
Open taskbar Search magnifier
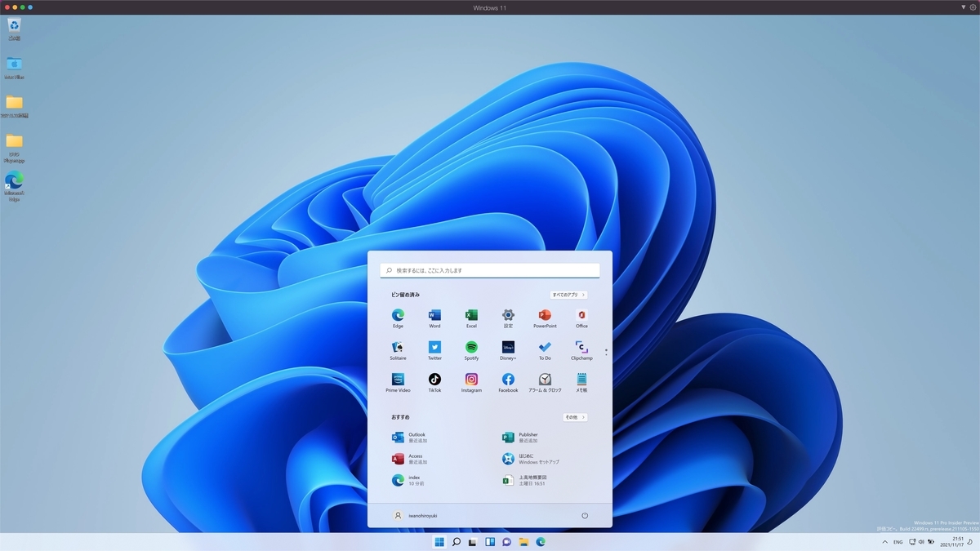457,542
